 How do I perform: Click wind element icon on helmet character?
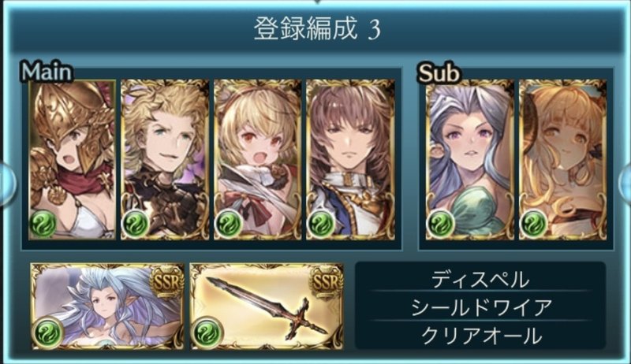[x=43, y=223]
